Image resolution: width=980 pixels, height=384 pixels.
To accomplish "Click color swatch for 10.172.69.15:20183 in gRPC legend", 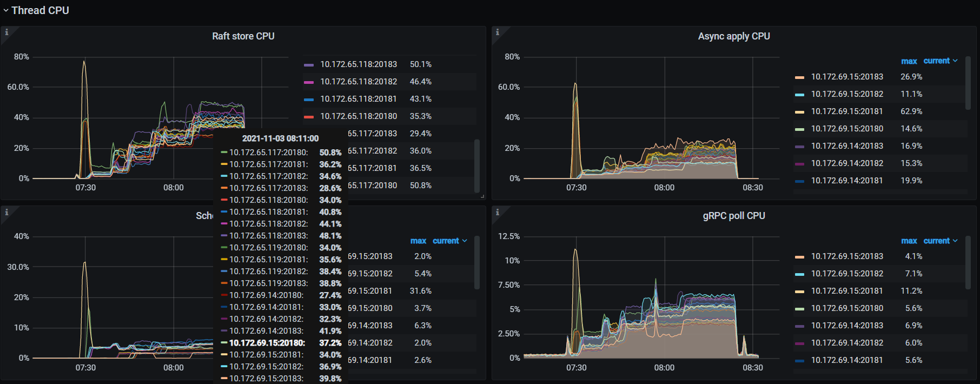I will click(x=799, y=257).
